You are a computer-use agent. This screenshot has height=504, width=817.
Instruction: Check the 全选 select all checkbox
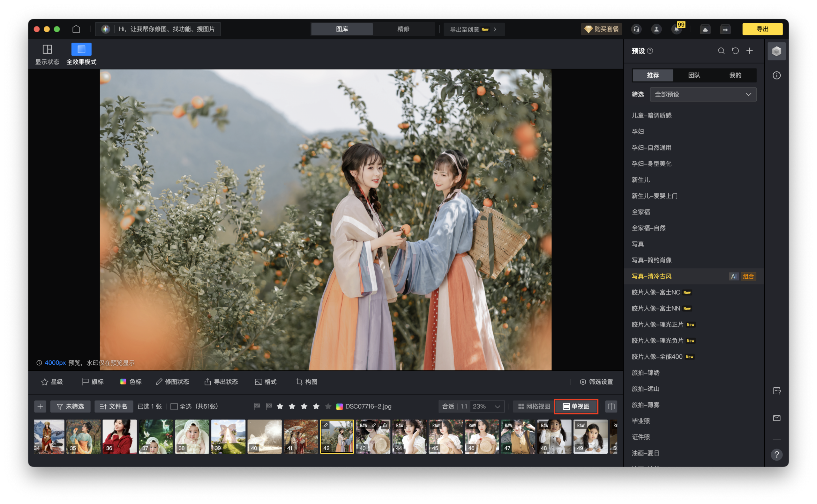174,406
